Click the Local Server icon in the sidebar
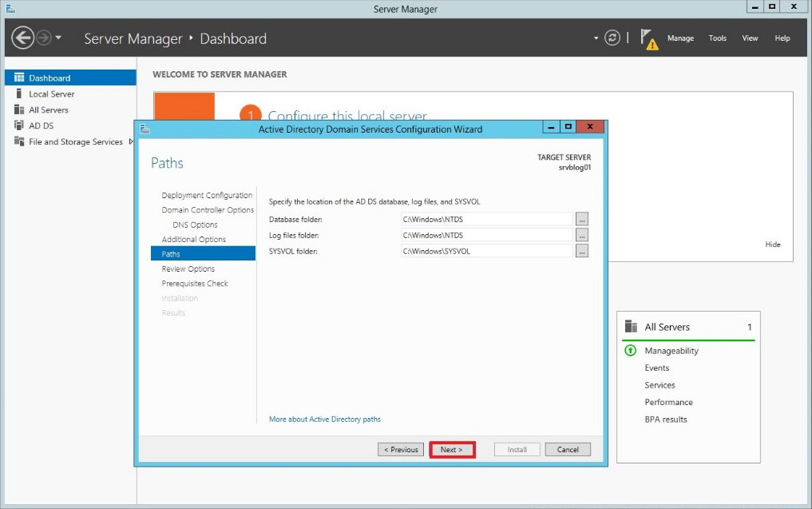The image size is (812, 509). (19, 93)
